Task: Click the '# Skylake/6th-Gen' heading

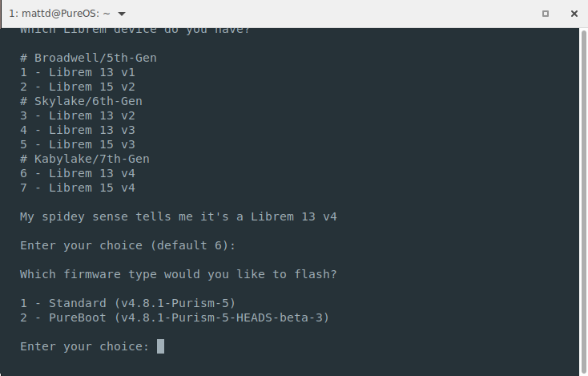Action: 82,101
